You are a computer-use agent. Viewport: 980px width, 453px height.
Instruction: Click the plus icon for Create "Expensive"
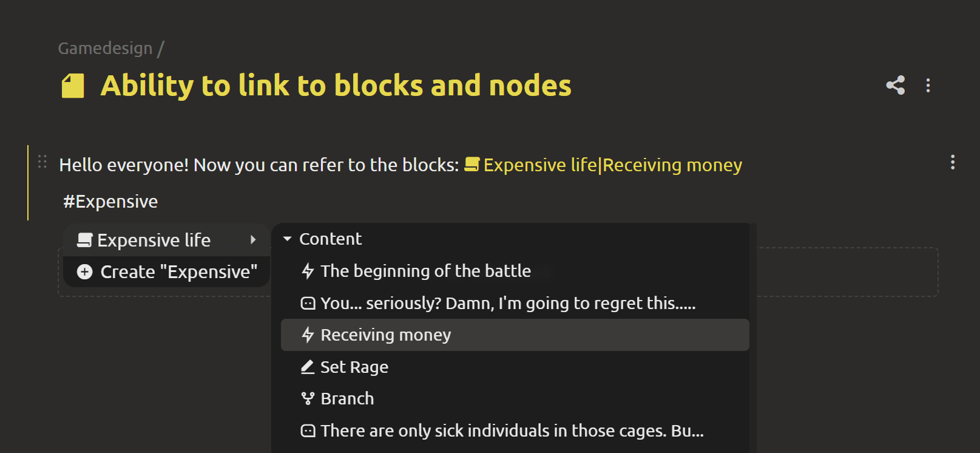click(85, 272)
